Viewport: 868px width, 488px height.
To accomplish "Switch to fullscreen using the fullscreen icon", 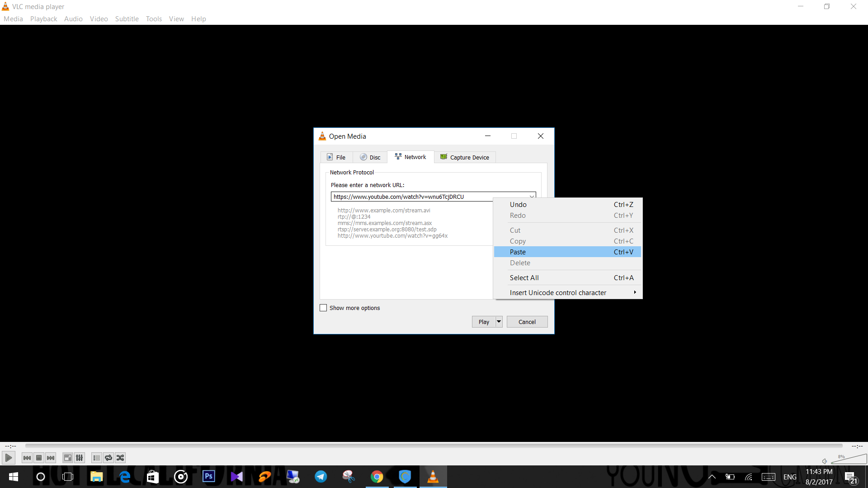I will coord(67,457).
